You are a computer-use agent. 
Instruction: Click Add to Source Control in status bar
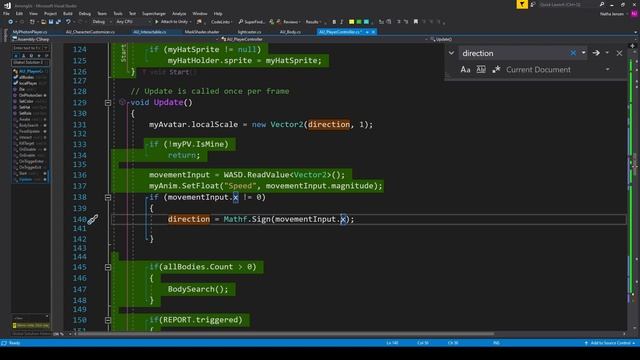pos(610,343)
